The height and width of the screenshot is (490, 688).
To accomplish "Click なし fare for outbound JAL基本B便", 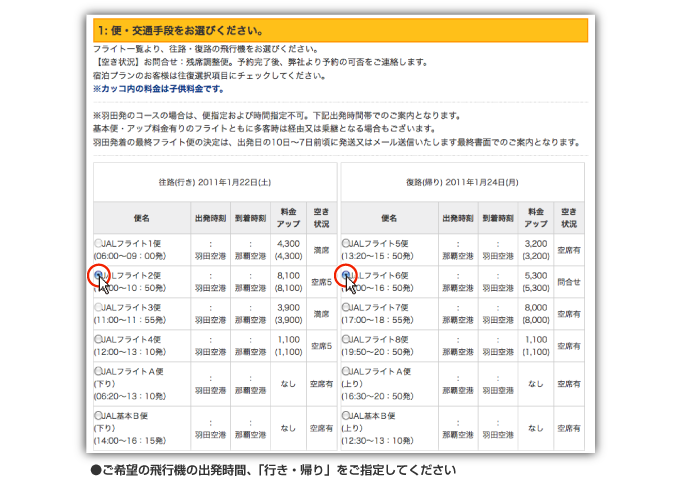I will (288, 428).
